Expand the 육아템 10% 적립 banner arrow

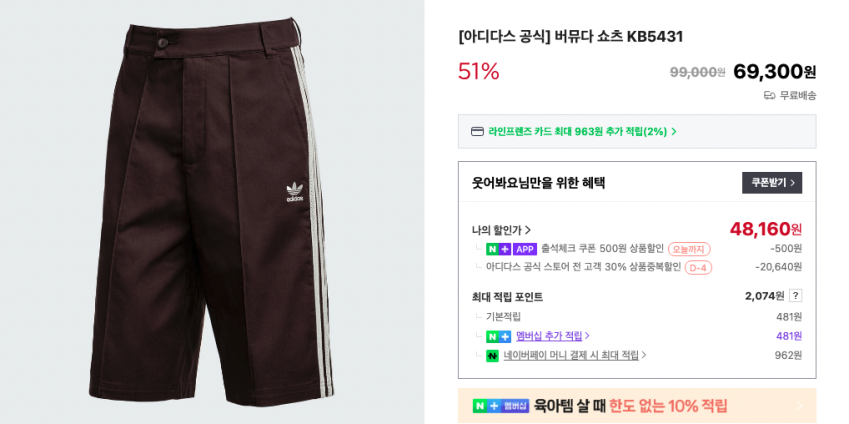[x=800, y=406]
